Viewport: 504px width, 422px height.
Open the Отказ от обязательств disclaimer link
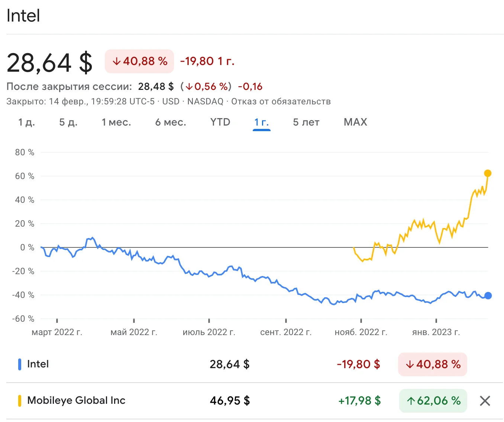tap(281, 101)
